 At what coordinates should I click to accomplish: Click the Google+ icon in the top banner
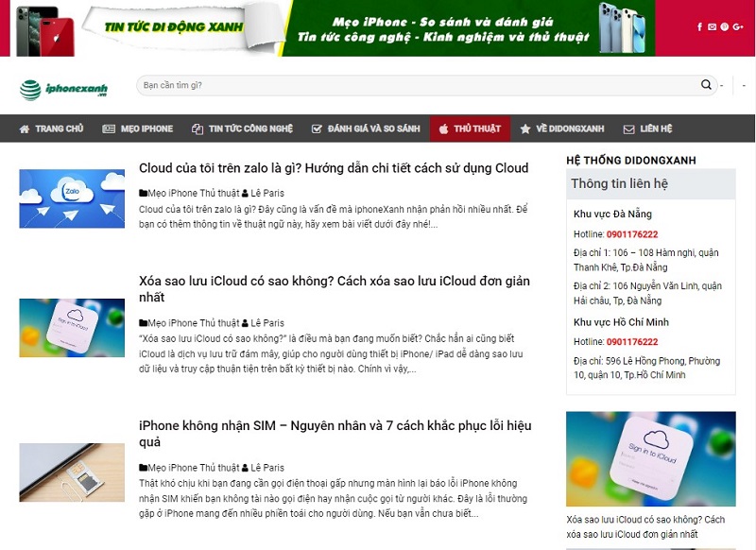pos(738,27)
